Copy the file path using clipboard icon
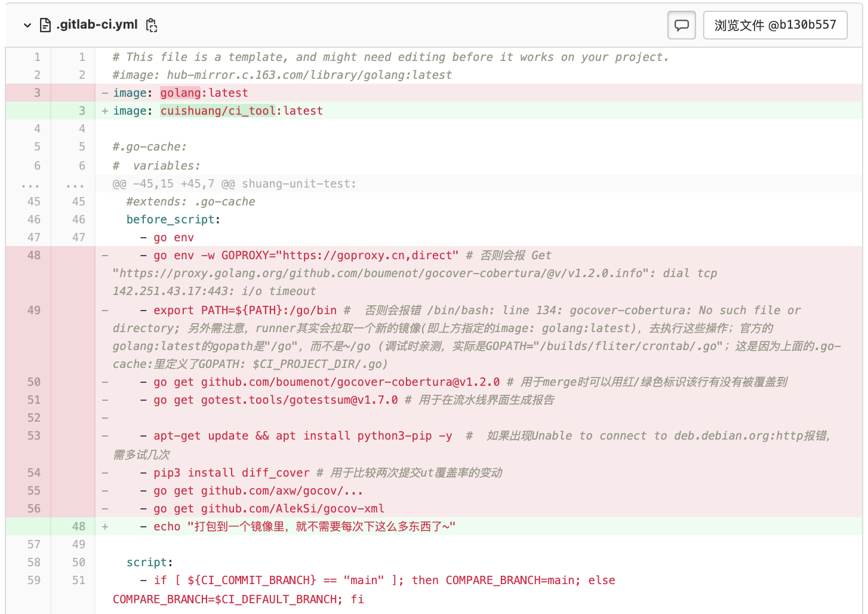This screenshot has width=868, height=614. coord(152,25)
